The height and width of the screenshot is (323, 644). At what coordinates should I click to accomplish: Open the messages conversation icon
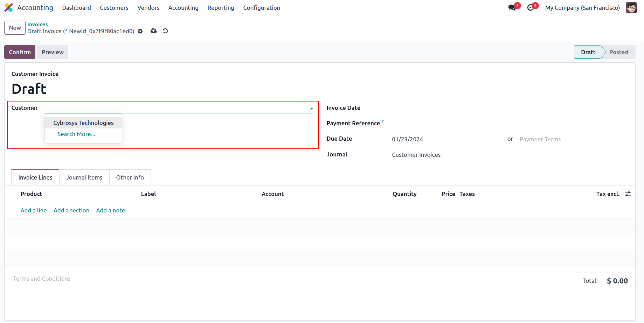coord(512,8)
